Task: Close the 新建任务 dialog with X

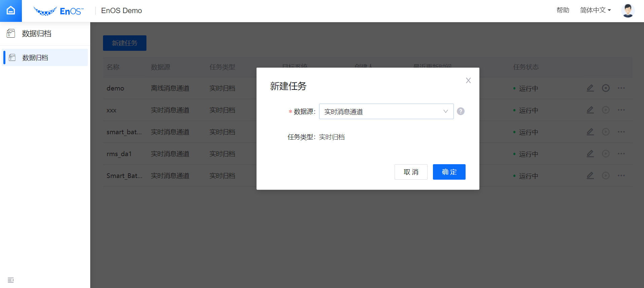Action: click(468, 80)
